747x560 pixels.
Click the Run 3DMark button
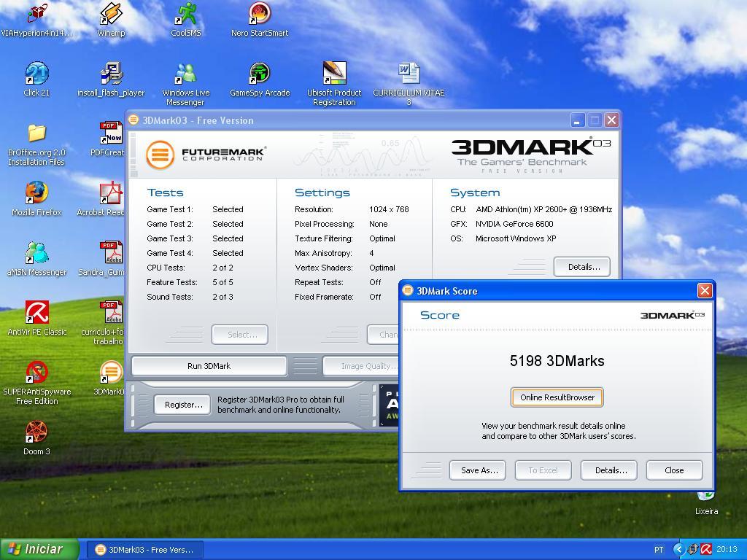tap(209, 366)
